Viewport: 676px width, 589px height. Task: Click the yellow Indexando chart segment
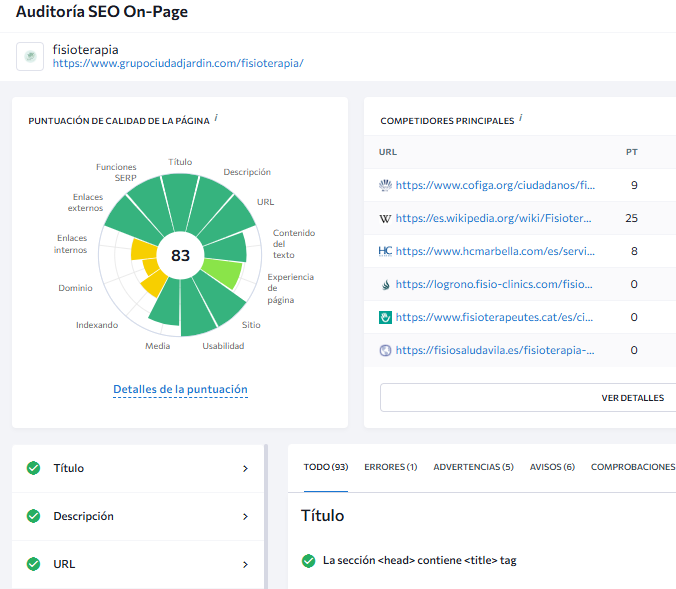coord(155,283)
